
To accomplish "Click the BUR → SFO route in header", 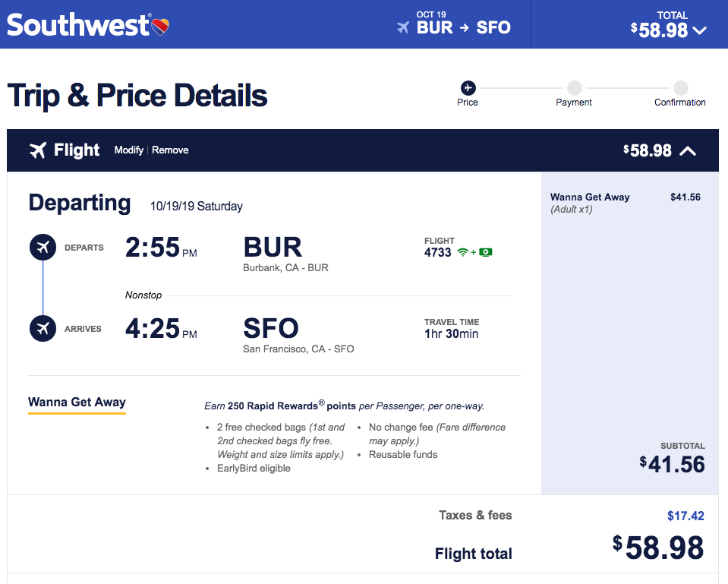I will tap(464, 28).
